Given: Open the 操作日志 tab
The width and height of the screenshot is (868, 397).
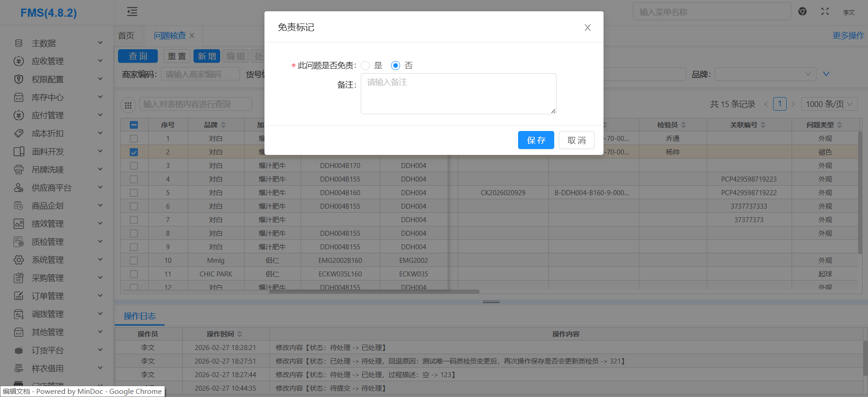Looking at the screenshot, I should [140, 316].
